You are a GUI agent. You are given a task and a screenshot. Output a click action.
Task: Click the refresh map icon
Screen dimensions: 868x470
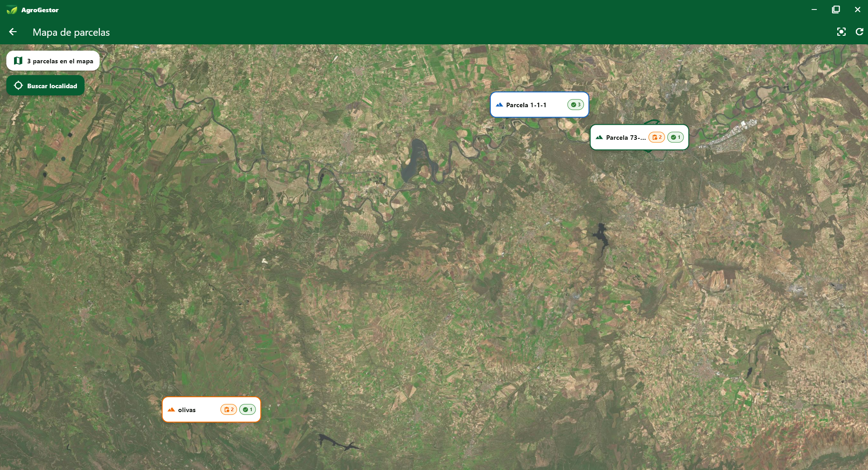pos(859,32)
